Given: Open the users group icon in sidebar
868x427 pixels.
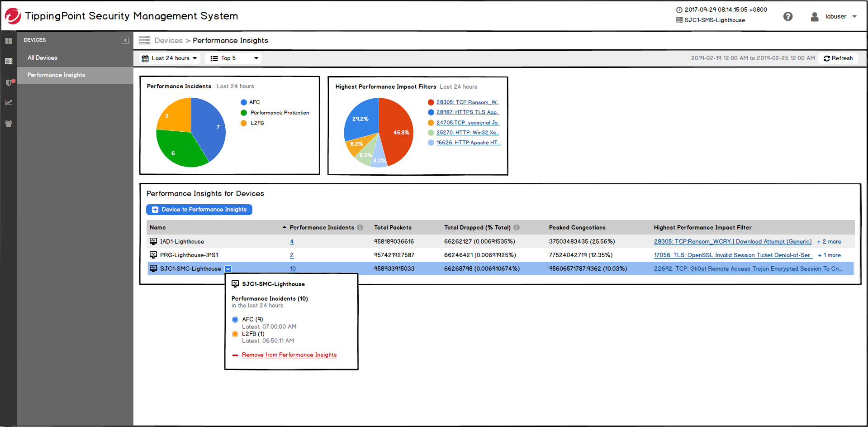Looking at the screenshot, I should (x=9, y=123).
